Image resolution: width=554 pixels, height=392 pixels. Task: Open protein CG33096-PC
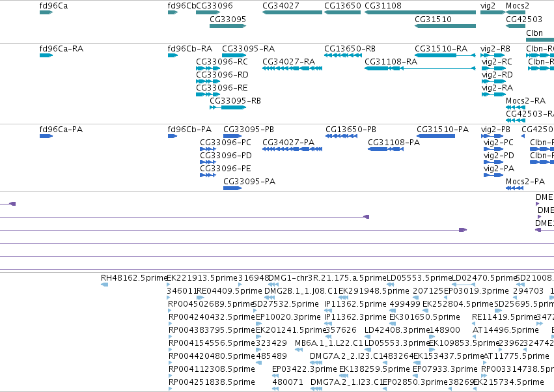(x=208, y=149)
